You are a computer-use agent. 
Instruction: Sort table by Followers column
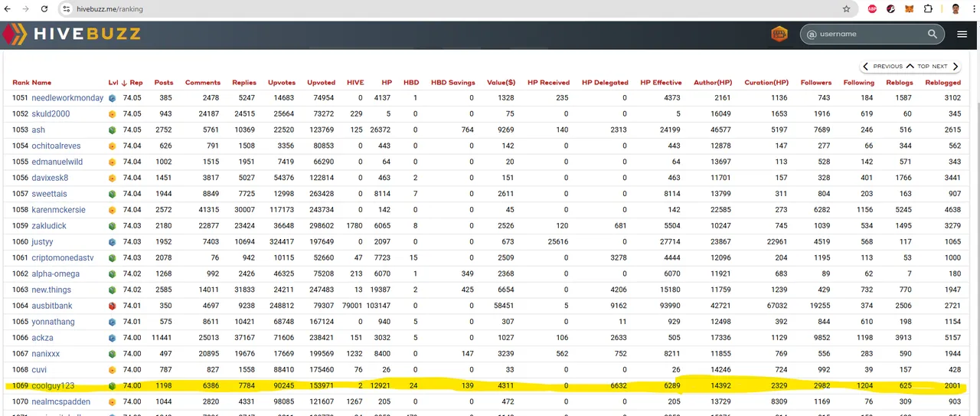815,83
